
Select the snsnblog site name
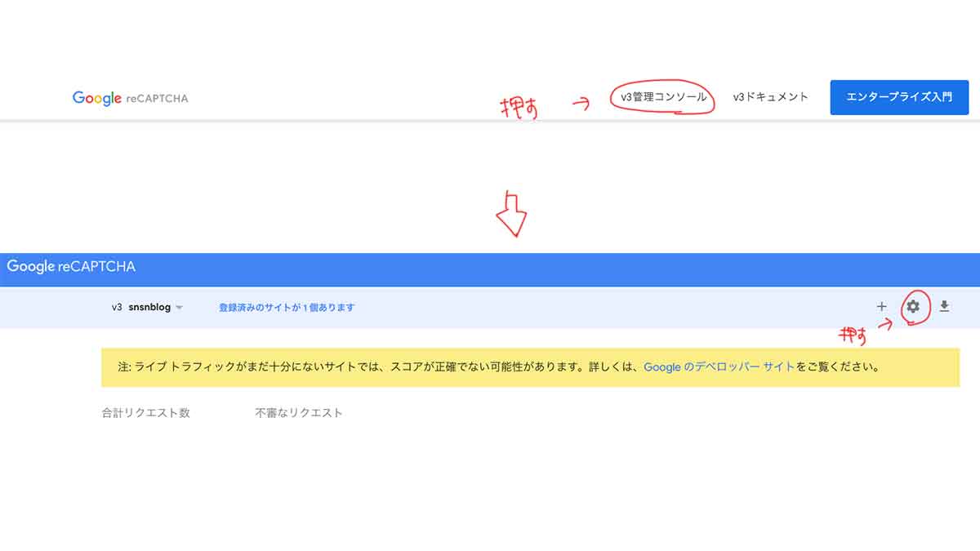149,307
